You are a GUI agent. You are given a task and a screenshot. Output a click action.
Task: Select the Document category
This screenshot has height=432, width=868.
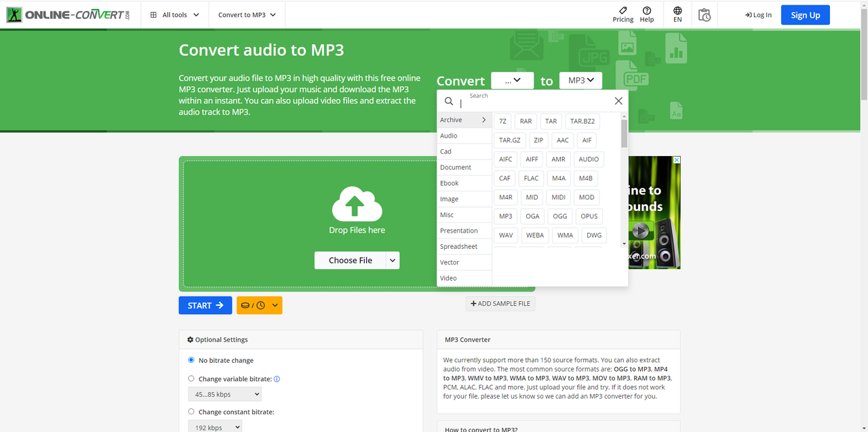coord(464,168)
